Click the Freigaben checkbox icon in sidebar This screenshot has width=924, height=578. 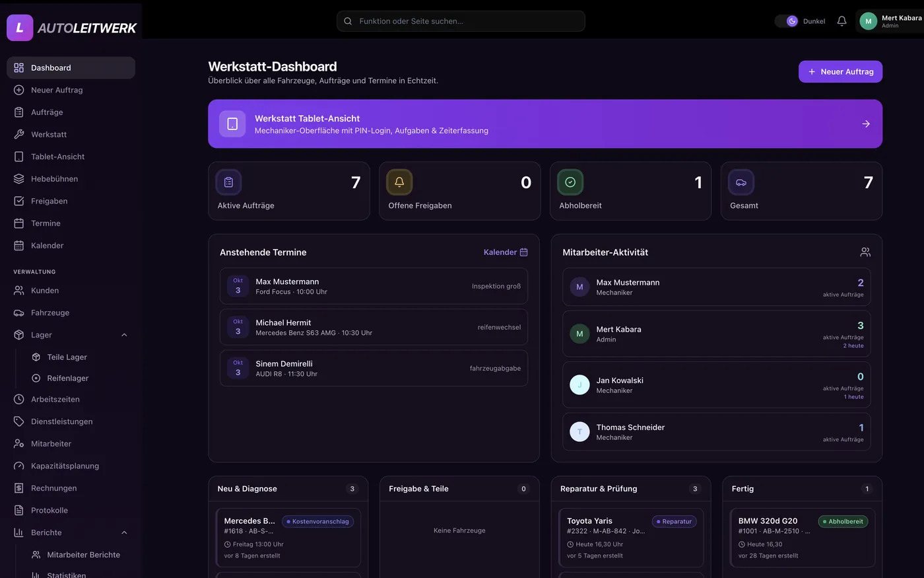18,201
